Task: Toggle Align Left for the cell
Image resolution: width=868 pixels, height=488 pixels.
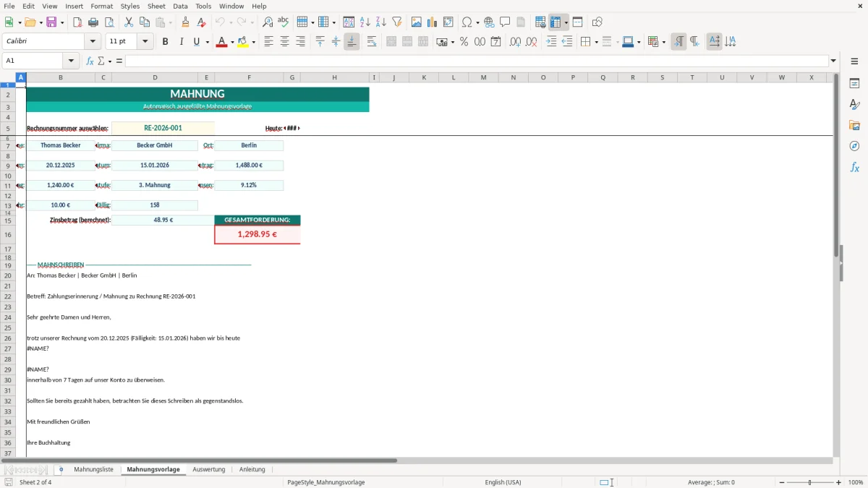Action: (268, 42)
